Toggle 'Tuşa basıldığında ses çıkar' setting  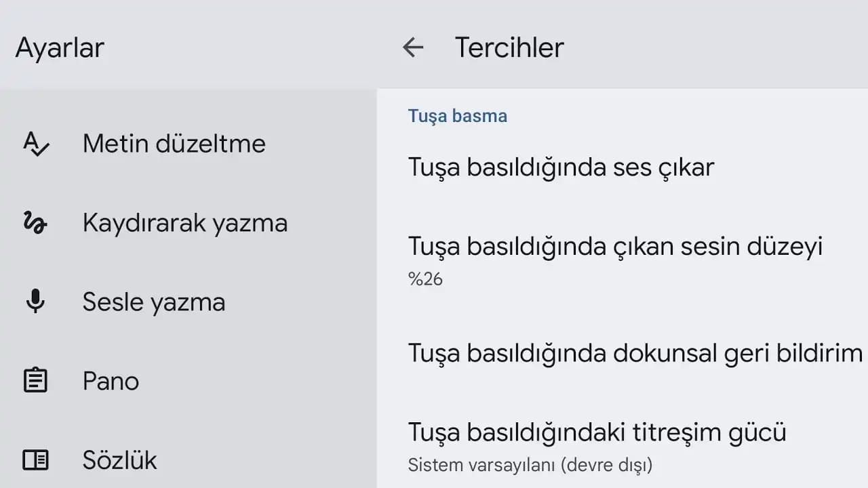[560, 167]
